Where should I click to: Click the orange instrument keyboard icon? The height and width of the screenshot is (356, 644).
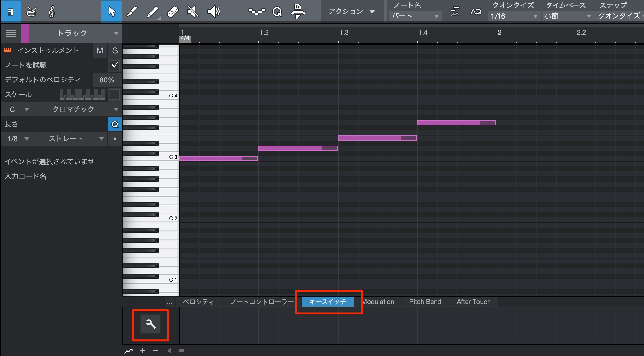pyautogui.click(x=8, y=50)
